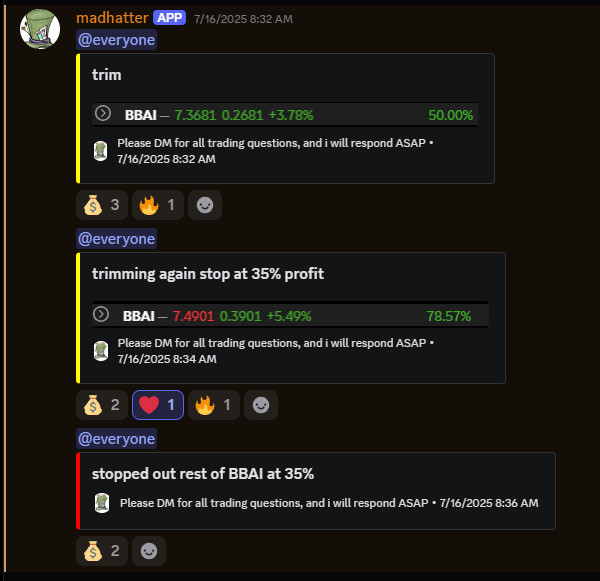
Task: Add reaction to the trim message
Action: 205,205
